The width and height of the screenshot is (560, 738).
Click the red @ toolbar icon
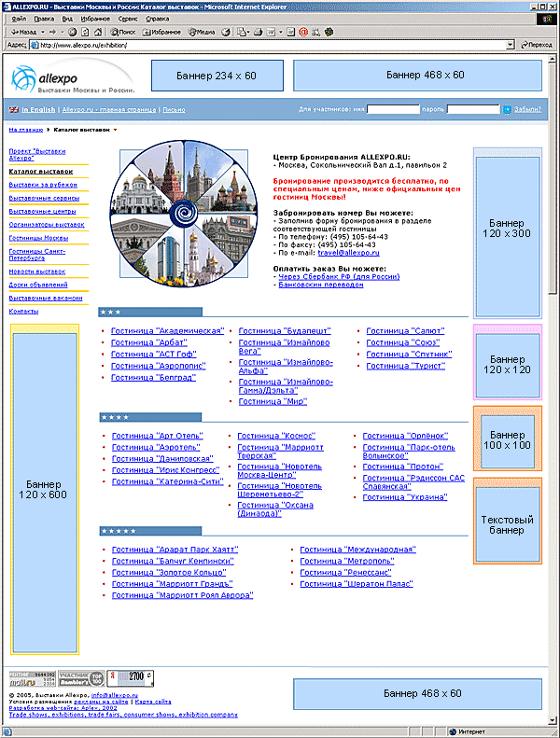(303, 32)
